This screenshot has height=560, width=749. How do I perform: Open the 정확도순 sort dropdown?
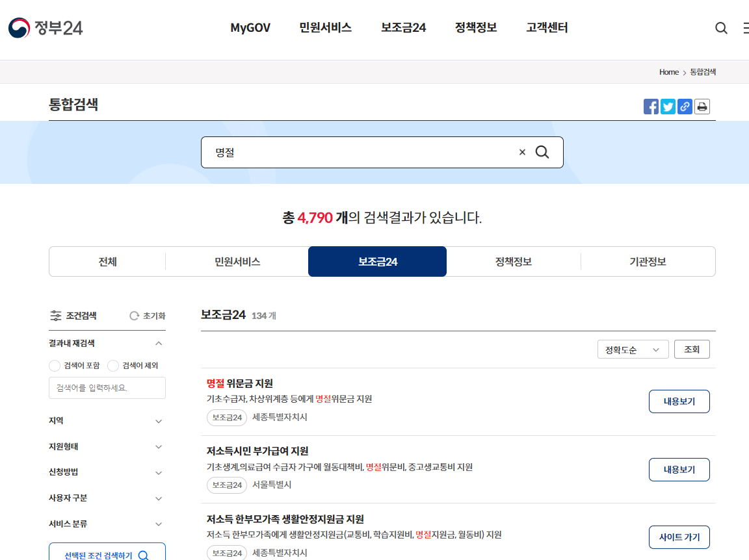(x=633, y=349)
